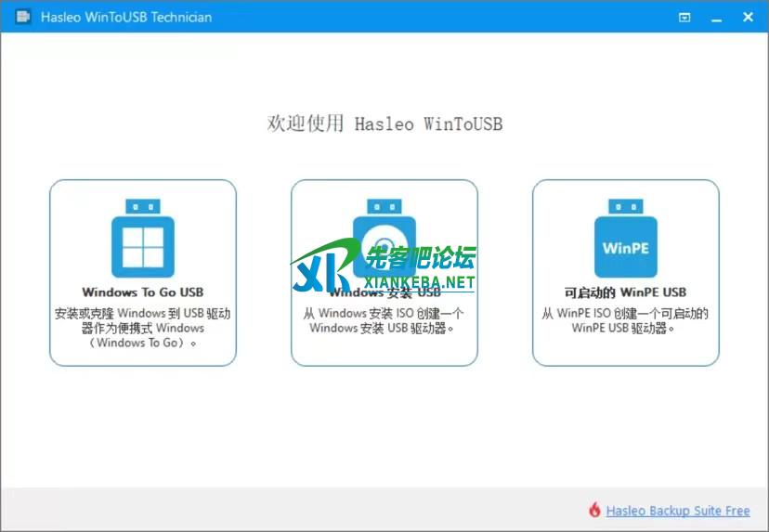
Task: Select the "Windows To Go USB" title label
Action: pos(142,292)
